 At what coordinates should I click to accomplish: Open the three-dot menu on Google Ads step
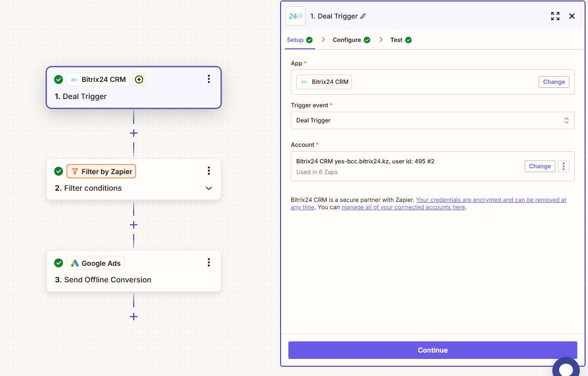pos(209,262)
